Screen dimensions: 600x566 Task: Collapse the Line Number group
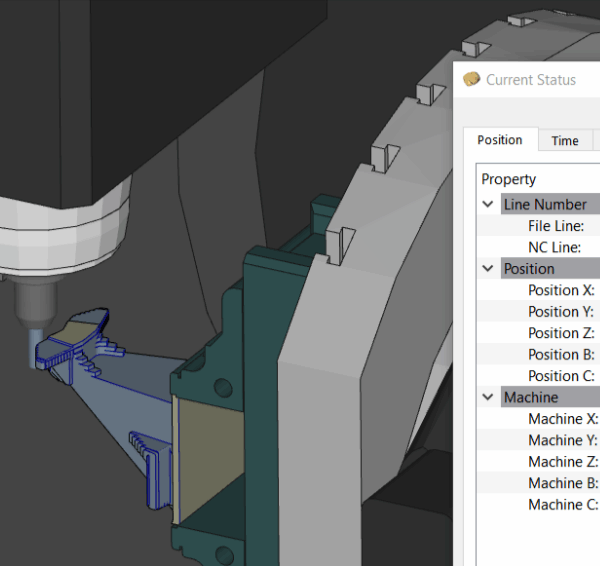pos(488,204)
